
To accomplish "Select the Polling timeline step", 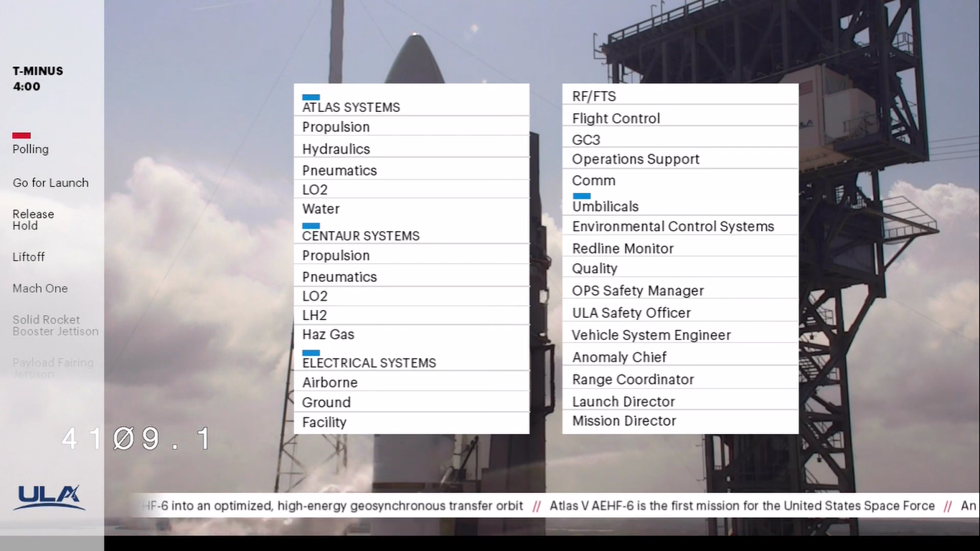I will (31, 149).
